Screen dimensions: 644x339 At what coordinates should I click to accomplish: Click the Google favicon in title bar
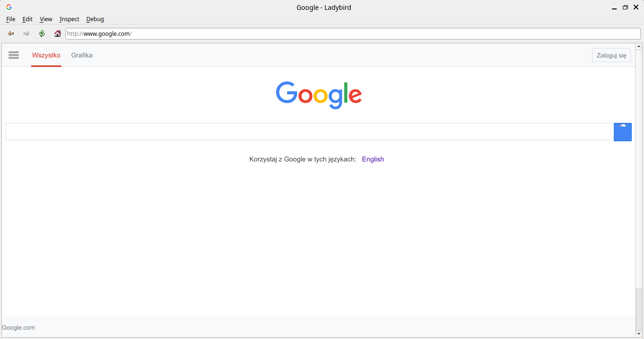9,7
